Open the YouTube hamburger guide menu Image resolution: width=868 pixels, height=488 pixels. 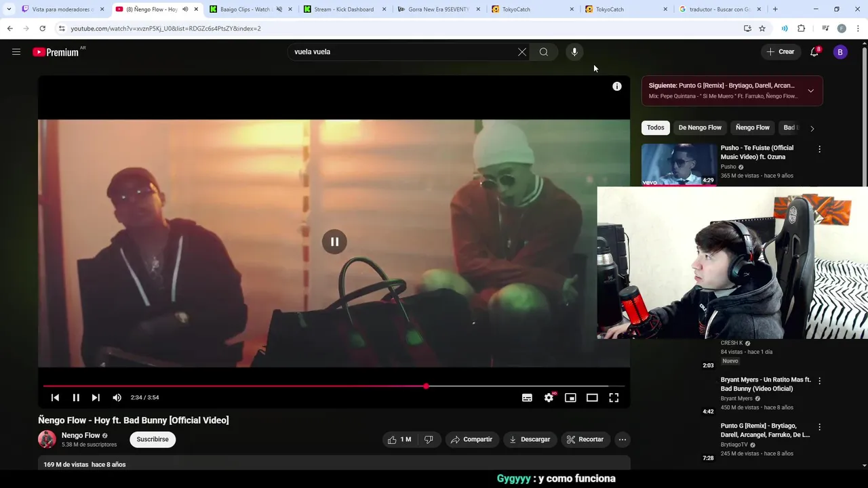pyautogui.click(x=16, y=52)
